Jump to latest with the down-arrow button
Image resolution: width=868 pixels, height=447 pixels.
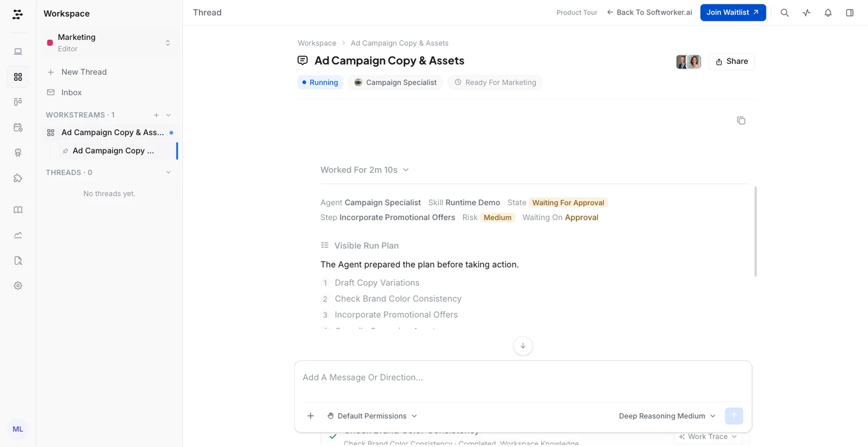(523, 346)
